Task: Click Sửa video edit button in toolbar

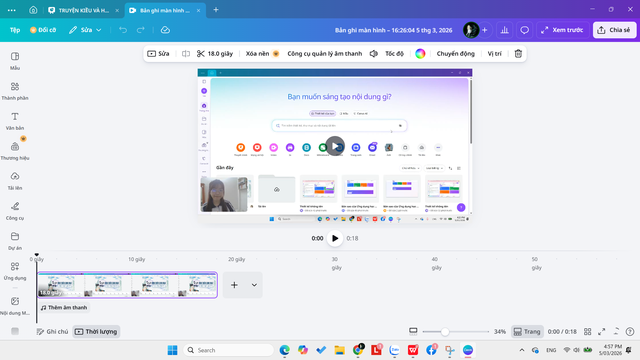Action: click(x=158, y=53)
